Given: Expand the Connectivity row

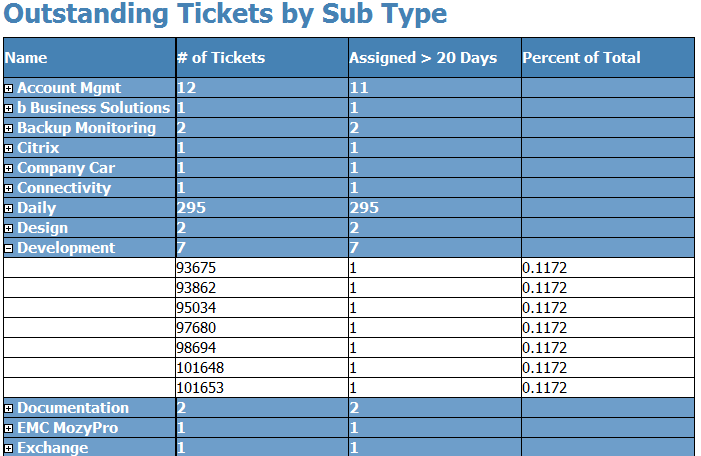Looking at the screenshot, I should coord(8,189).
